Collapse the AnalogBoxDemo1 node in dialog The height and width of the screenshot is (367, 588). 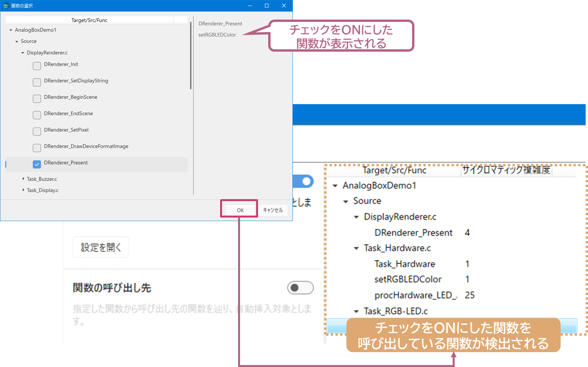pyautogui.click(x=11, y=30)
